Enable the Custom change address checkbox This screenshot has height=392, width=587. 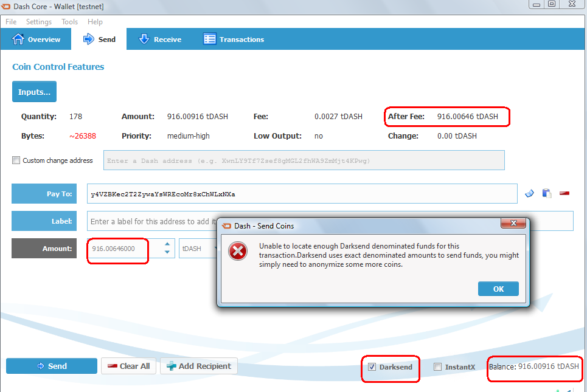click(x=16, y=160)
